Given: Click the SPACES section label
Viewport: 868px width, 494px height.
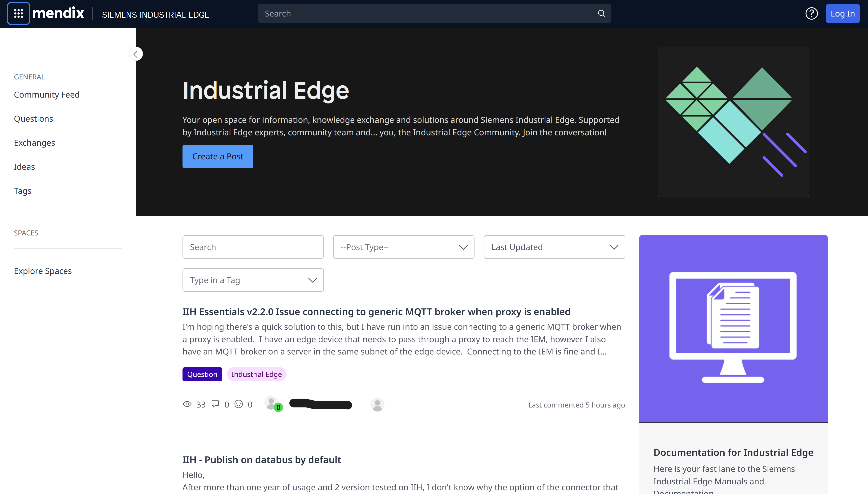Looking at the screenshot, I should point(26,233).
